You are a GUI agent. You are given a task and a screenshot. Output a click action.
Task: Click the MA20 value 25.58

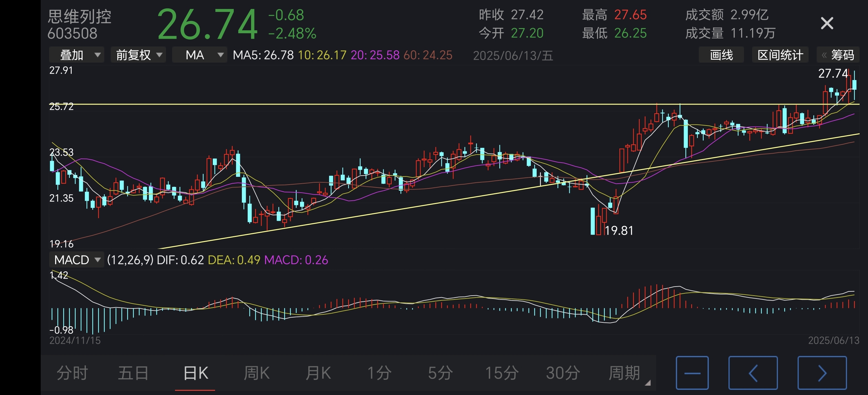click(375, 55)
